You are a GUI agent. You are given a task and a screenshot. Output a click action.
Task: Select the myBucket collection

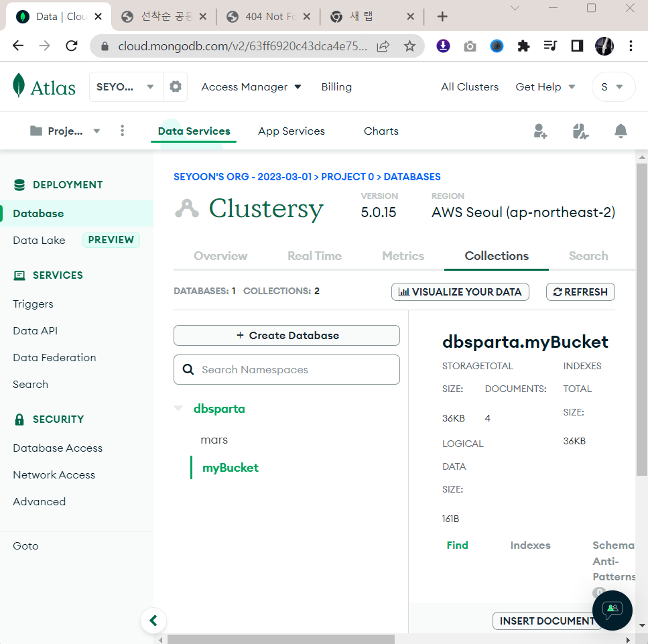(231, 468)
